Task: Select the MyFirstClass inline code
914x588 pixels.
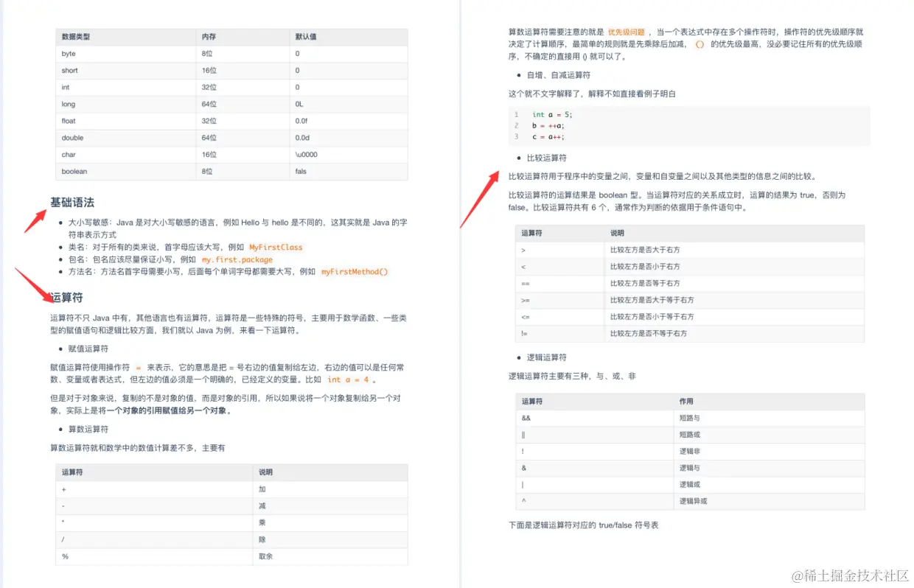Action: pyautogui.click(x=276, y=248)
